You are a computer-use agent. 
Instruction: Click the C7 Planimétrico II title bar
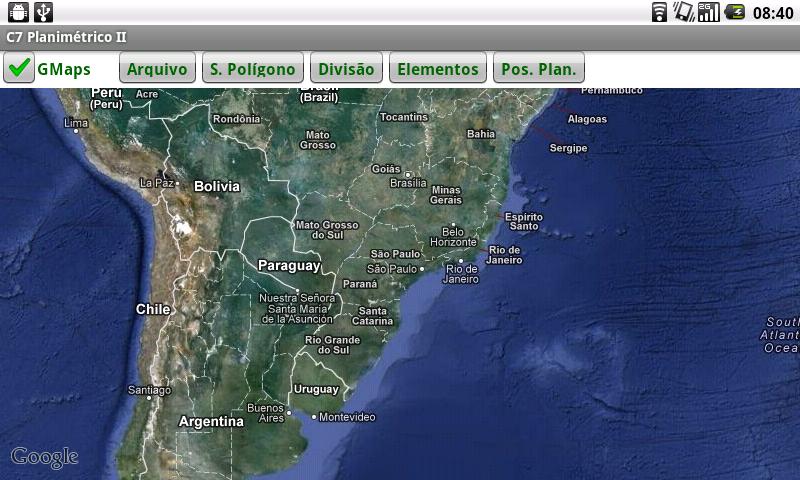tap(400, 37)
